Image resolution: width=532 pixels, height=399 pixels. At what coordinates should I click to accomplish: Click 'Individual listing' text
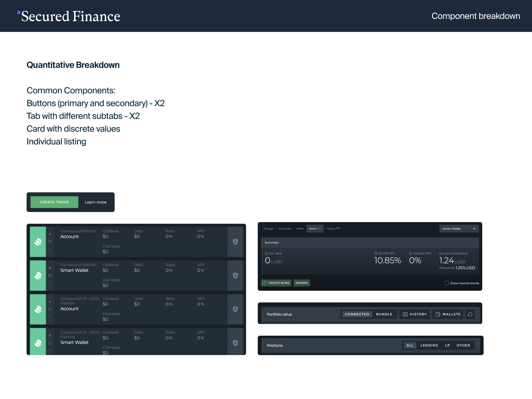(x=56, y=142)
